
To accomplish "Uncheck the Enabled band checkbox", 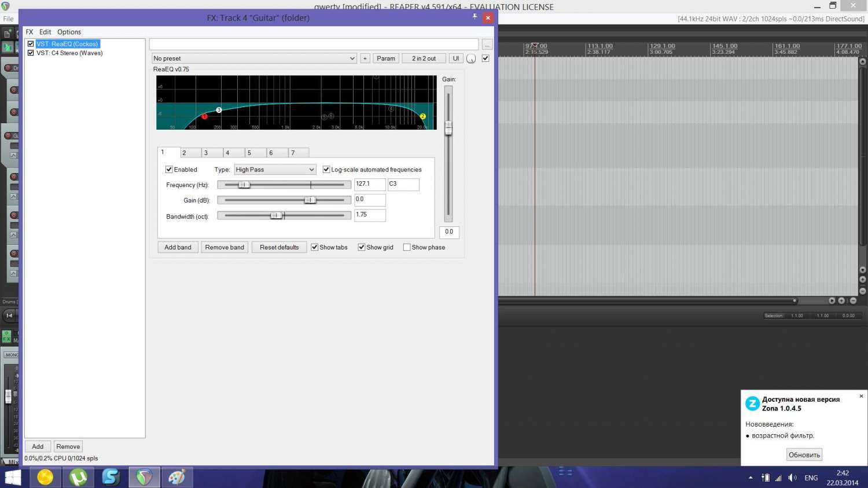I will pos(169,170).
